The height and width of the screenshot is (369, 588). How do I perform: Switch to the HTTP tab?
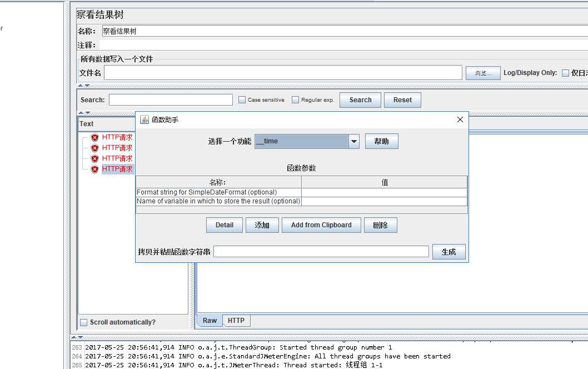(236, 321)
